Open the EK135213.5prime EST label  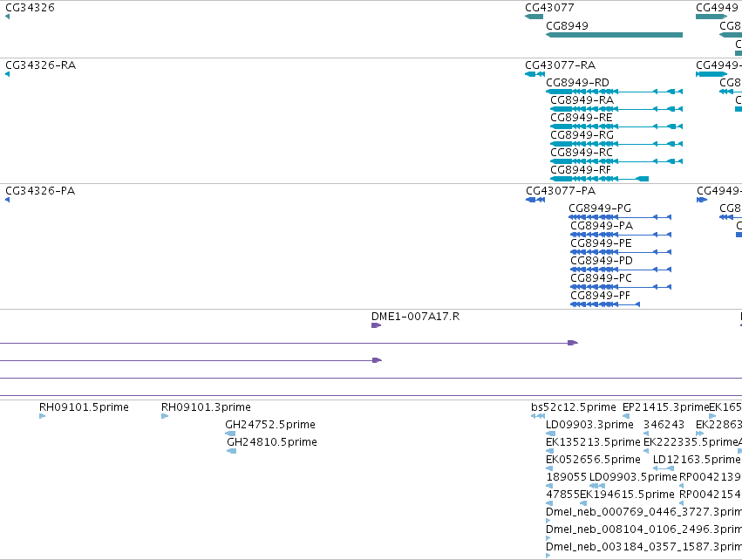pos(593,442)
